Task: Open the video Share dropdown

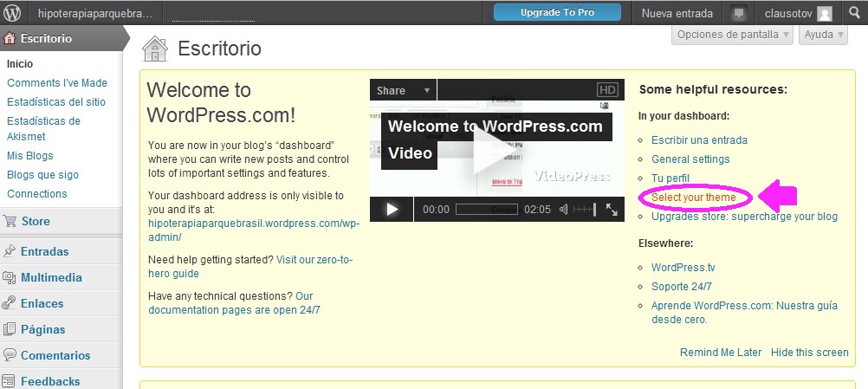Action: (403, 90)
